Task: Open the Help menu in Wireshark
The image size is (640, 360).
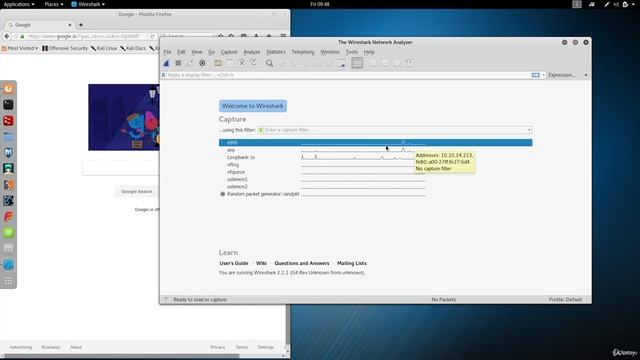Action: click(x=369, y=52)
